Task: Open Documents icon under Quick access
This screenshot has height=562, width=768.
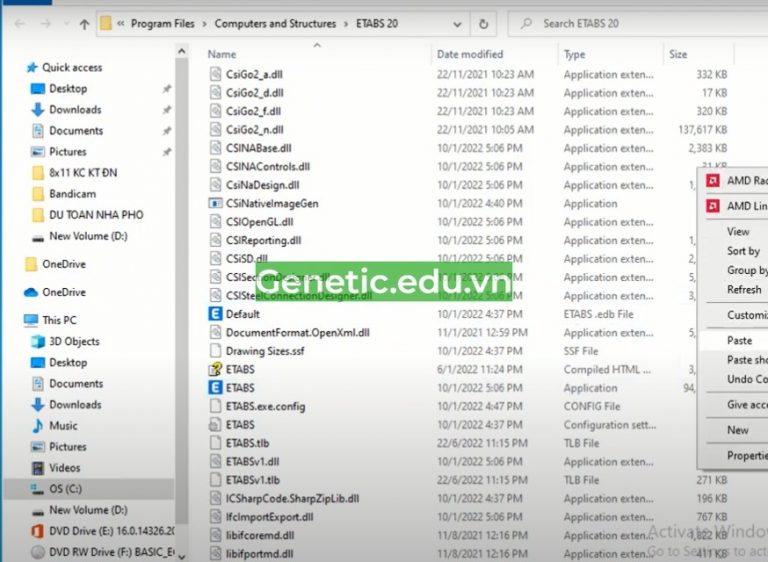Action: pos(38,131)
